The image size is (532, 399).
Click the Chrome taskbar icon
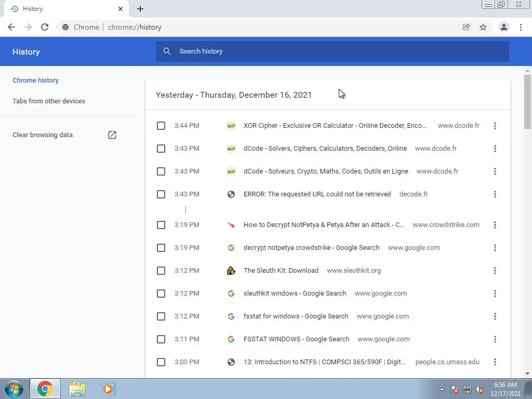(45, 389)
